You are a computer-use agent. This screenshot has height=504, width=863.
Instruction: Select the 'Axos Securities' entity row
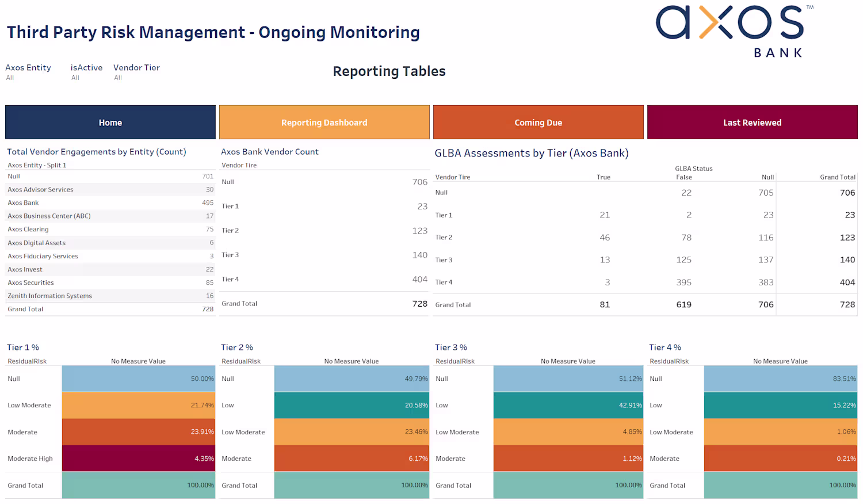(x=110, y=282)
